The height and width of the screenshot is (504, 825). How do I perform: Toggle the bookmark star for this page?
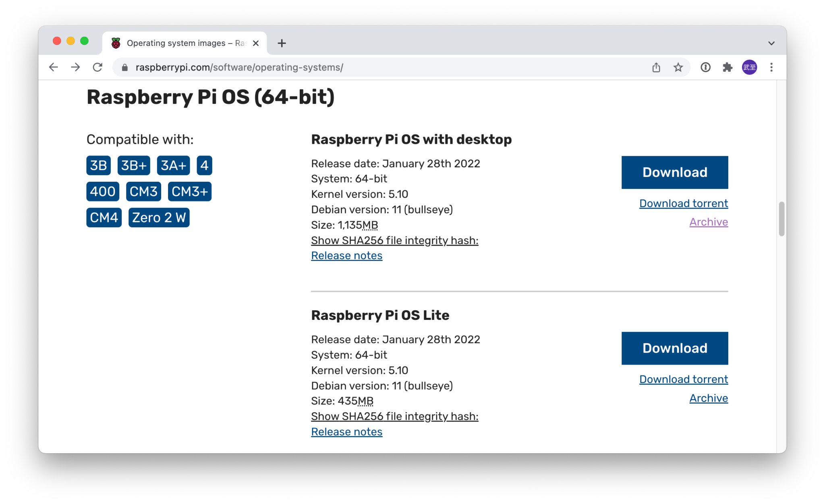pyautogui.click(x=678, y=67)
